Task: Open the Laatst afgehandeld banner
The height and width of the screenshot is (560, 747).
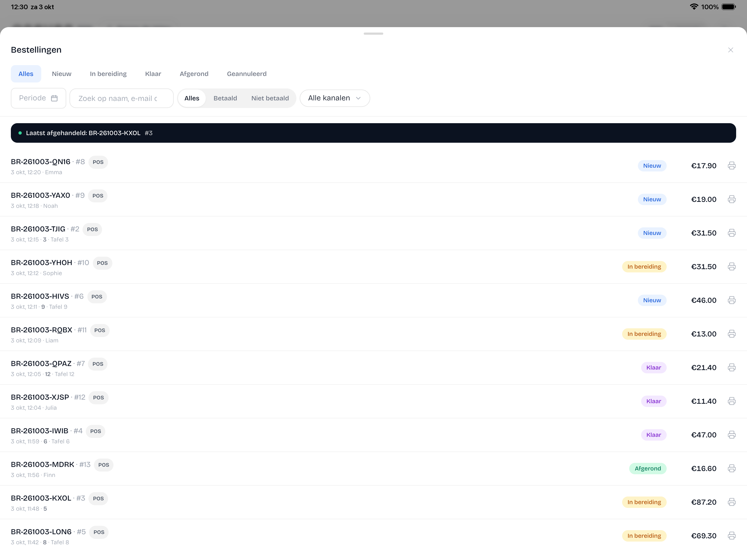Action: tap(373, 133)
